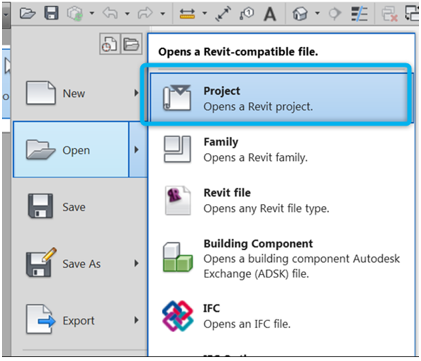Viewport: 421px width, 361px height.
Task: Open the New menu item
Action: 71,93
